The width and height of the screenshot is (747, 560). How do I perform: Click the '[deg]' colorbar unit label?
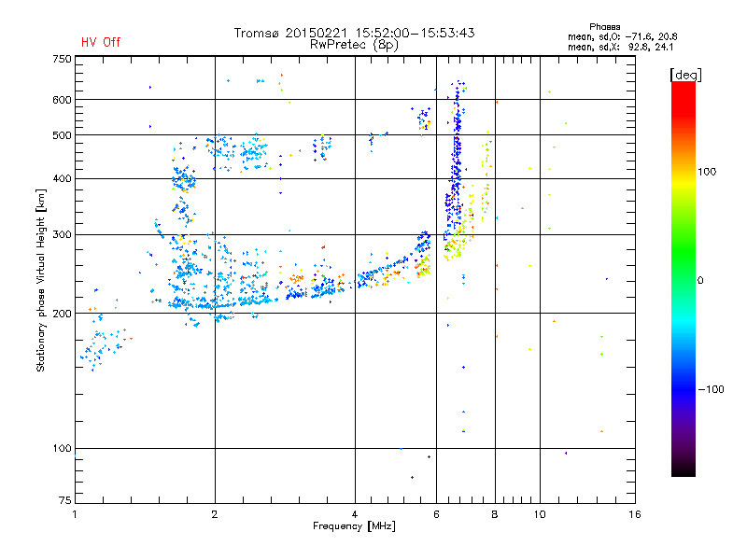[x=685, y=75]
